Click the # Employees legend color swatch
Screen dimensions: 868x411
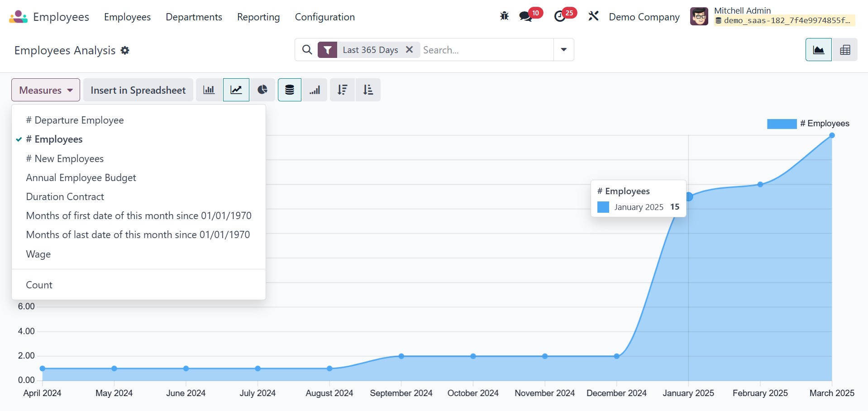(782, 124)
